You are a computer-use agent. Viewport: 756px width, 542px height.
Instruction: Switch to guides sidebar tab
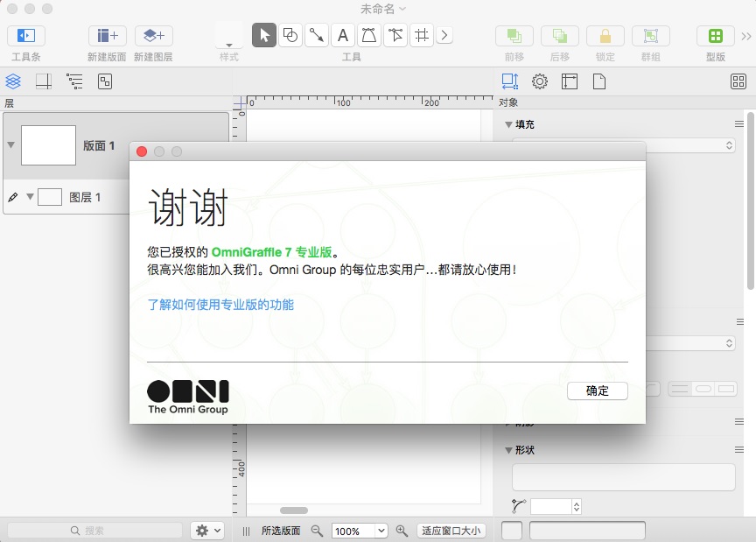[x=44, y=81]
